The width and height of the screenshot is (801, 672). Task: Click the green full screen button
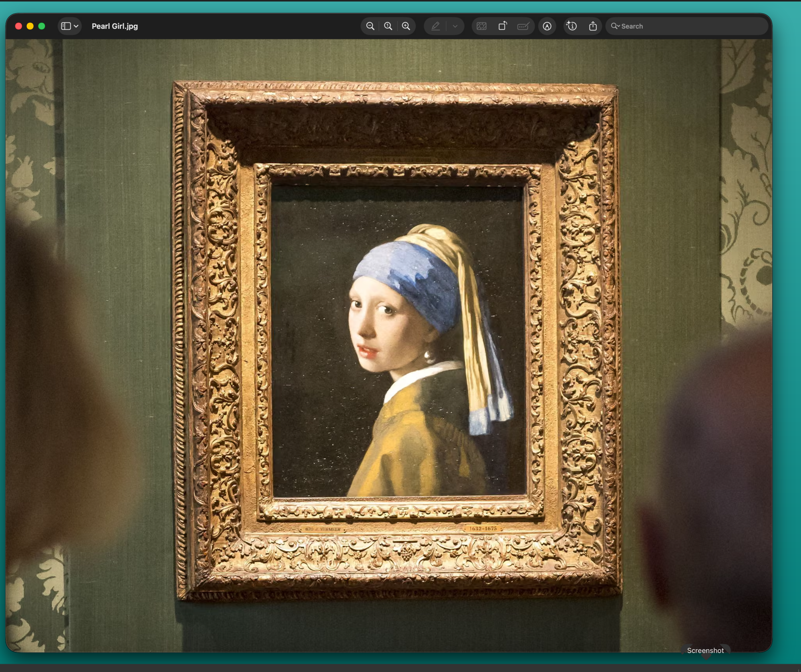point(42,26)
